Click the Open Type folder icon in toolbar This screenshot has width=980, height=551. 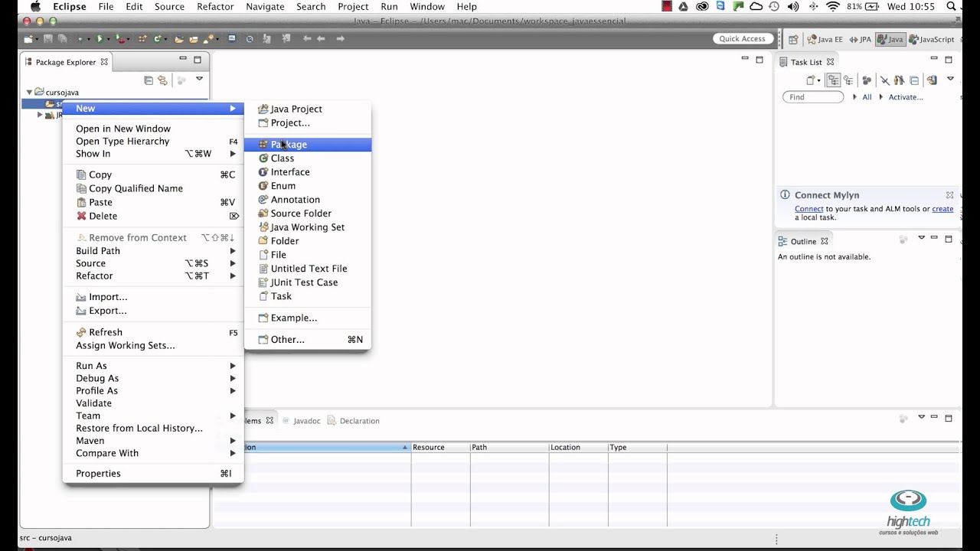tap(179, 38)
